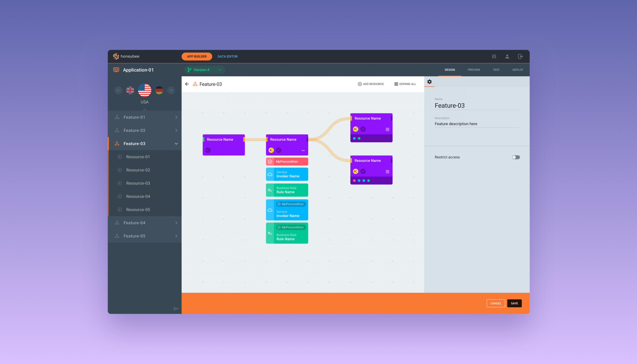This screenshot has height=364, width=637.
Task: Collapse the sidebar using bottom collapse icon
Action: [176, 308]
